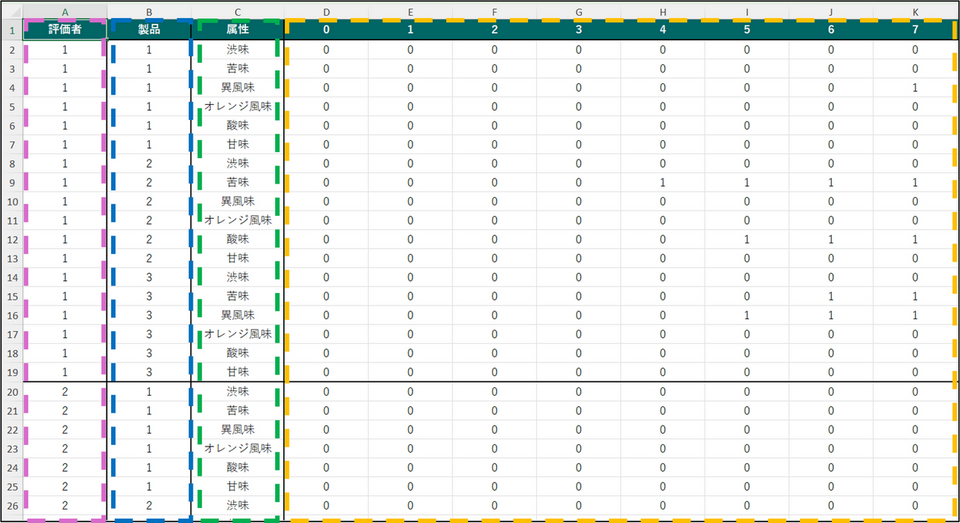Select the オレンジ風味 cell in row 11
Screen dimensions: 960x523
tap(238, 220)
